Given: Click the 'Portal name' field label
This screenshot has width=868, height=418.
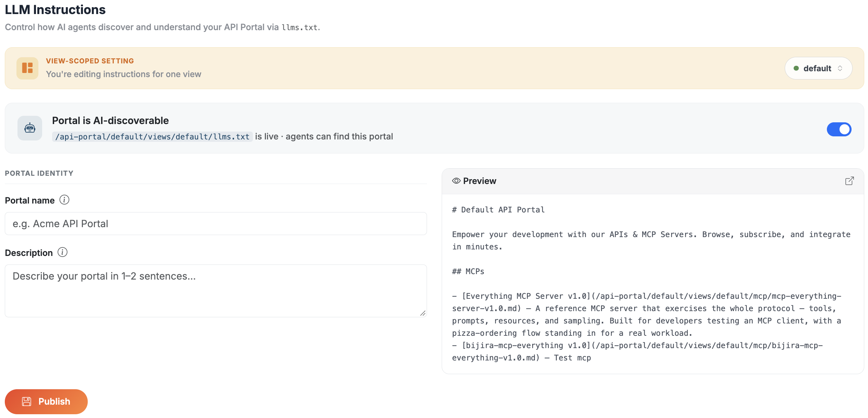Looking at the screenshot, I should [x=30, y=200].
